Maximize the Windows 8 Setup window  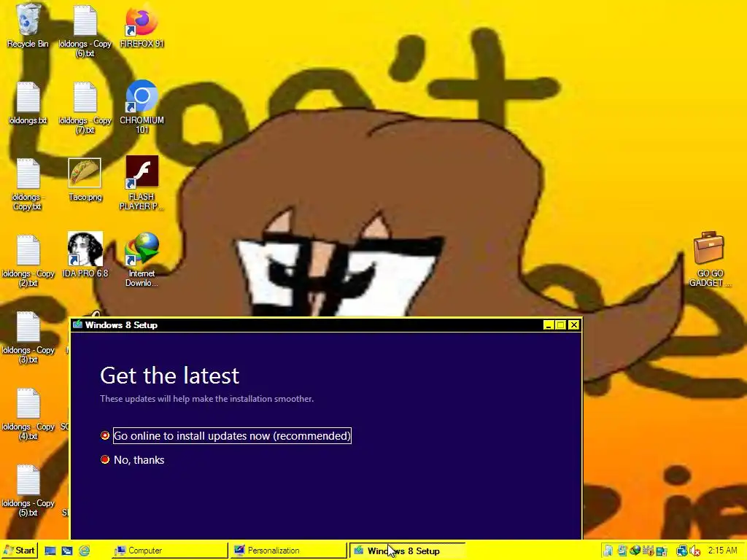tap(561, 325)
